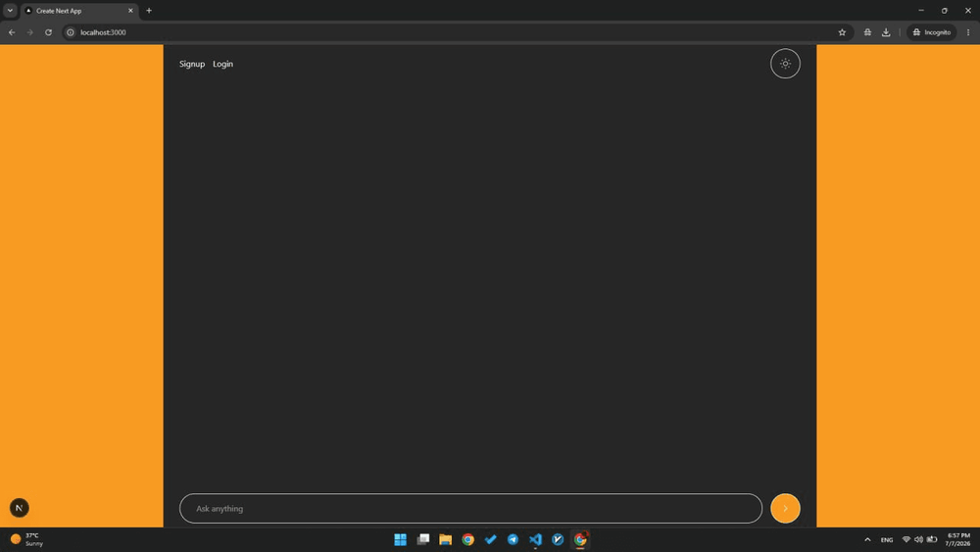Click the ENG language indicator
The height and width of the screenshot is (552, 980).
click(x=887, y=539)
